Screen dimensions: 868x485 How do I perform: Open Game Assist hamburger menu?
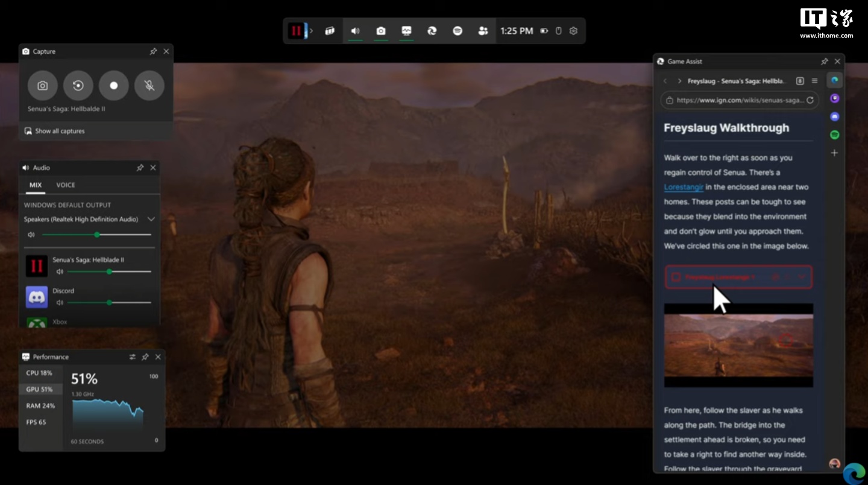814,81
